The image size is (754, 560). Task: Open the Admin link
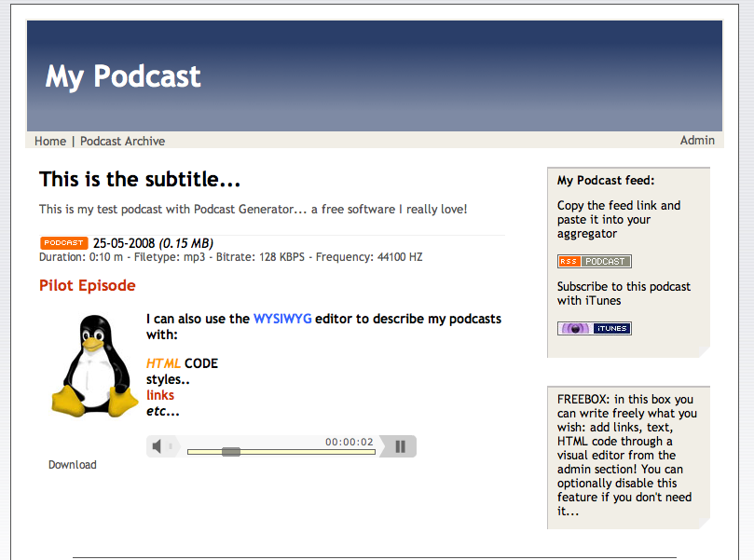click(697, 140)
